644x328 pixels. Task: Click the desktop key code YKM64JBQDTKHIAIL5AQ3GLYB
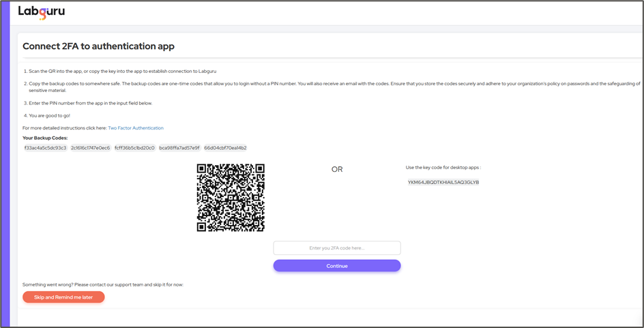pos(443,182)
